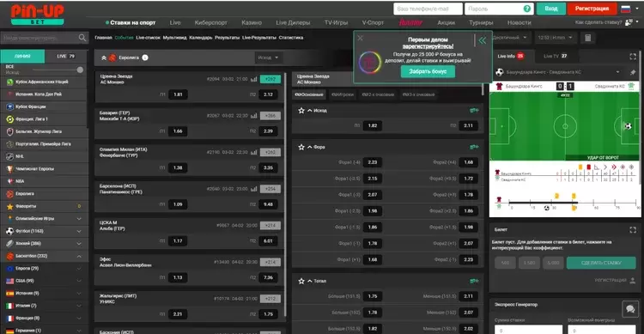Open the calculator icon near time format
Image resolution: width=644 pixels, height=334 pixels.
point(587,38)
